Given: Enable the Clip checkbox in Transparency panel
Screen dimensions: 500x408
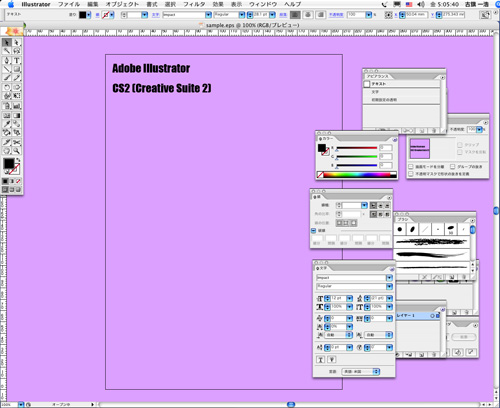Looking at the screenshot, I should (x=460, y=145).
